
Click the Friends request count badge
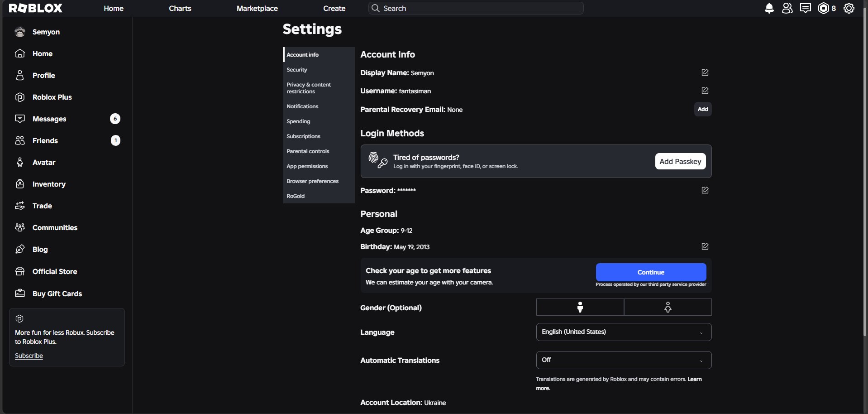[115, 140]
